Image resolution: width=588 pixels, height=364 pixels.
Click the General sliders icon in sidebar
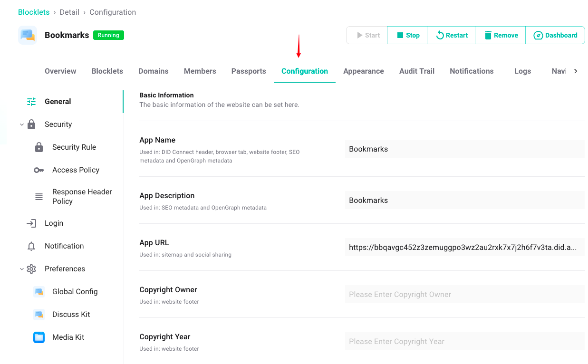click(31, 102)
